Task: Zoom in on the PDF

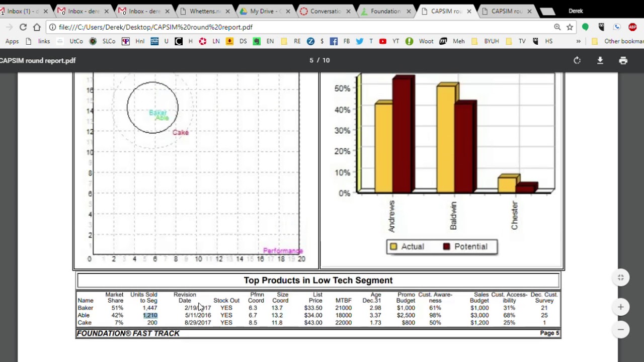Action: pyautogui.click(x=621, y=307)
